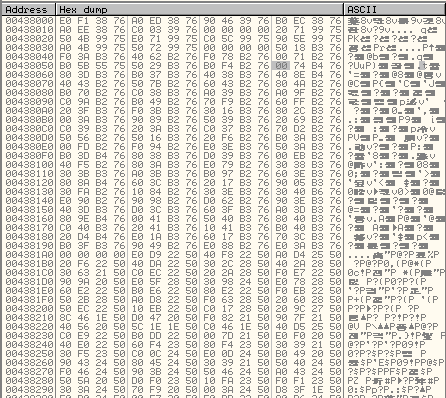Select address 004380E0
Viewport: 446px width, 398px height.
point(29,147)
